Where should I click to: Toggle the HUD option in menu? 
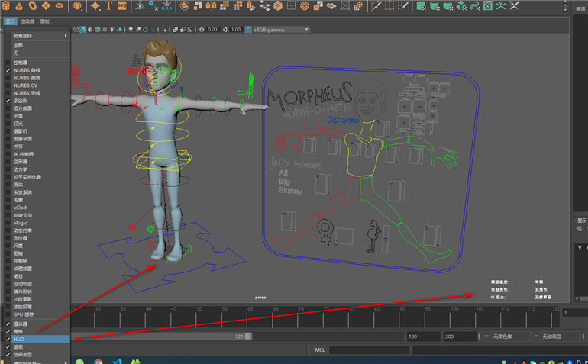(x=19, y=339)
